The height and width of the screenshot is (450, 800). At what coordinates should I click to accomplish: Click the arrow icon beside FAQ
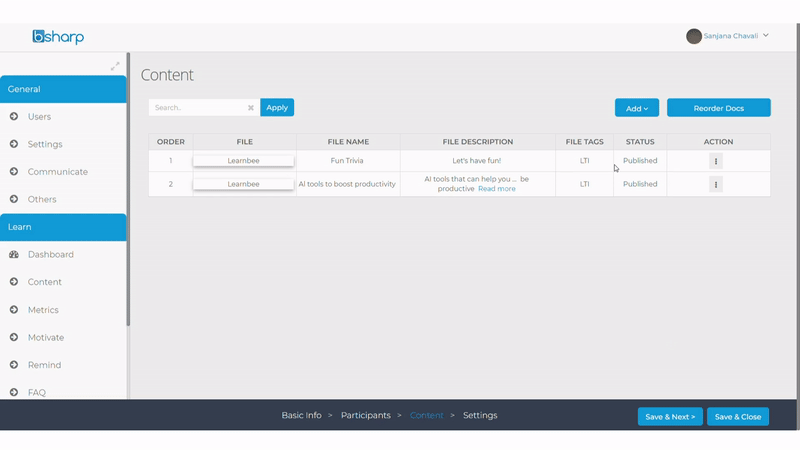coord(14,392)
